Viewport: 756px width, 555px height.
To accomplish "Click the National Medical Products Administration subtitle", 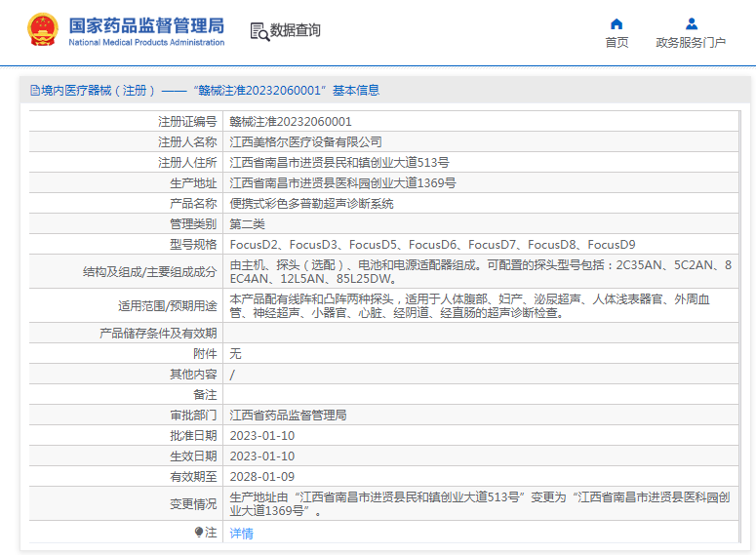I will coord(146,43).
